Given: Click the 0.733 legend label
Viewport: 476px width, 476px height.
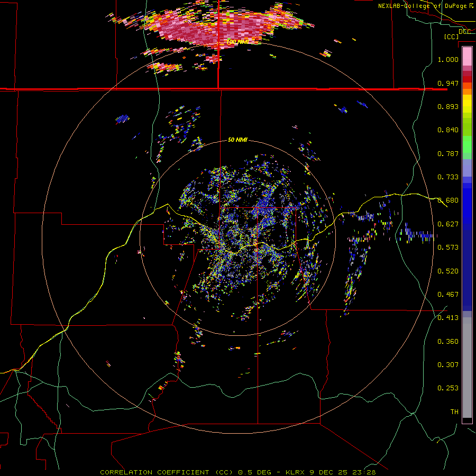Looking at the screenshot, I should 448,177.
